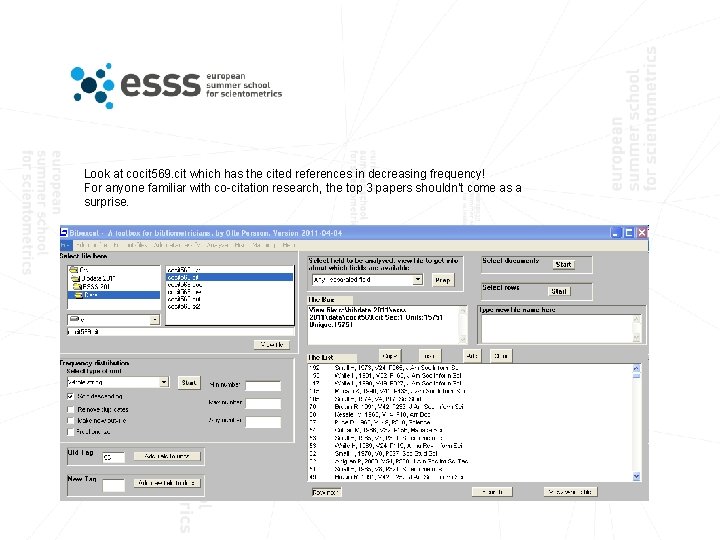Click the View whole file button
Viewport: 720px width, 540px height.
pos(571,492)
